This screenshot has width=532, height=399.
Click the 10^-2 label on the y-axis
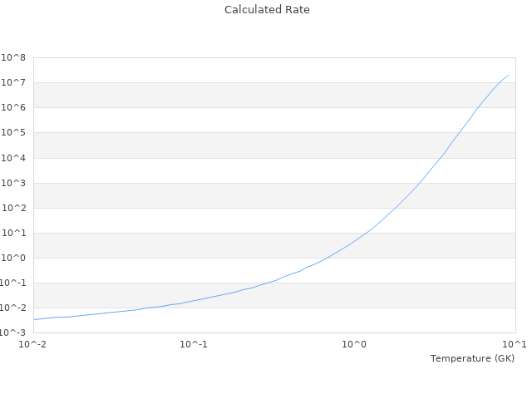pyautogui.click(x=12, y=308)
